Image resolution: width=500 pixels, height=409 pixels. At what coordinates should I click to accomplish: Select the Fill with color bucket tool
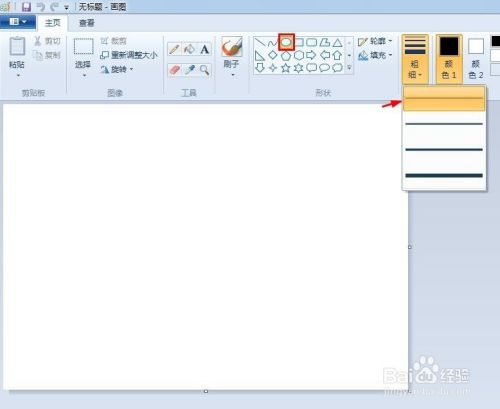190,49
